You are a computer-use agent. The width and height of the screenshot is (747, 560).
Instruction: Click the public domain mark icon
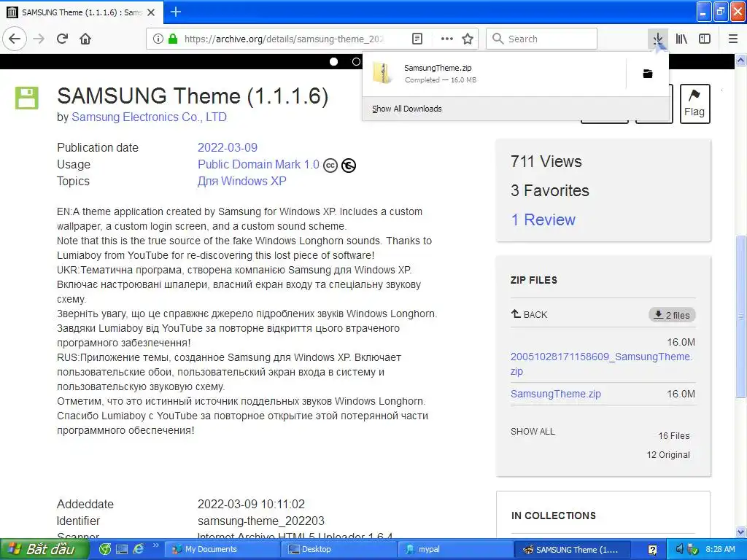(349, 166)
